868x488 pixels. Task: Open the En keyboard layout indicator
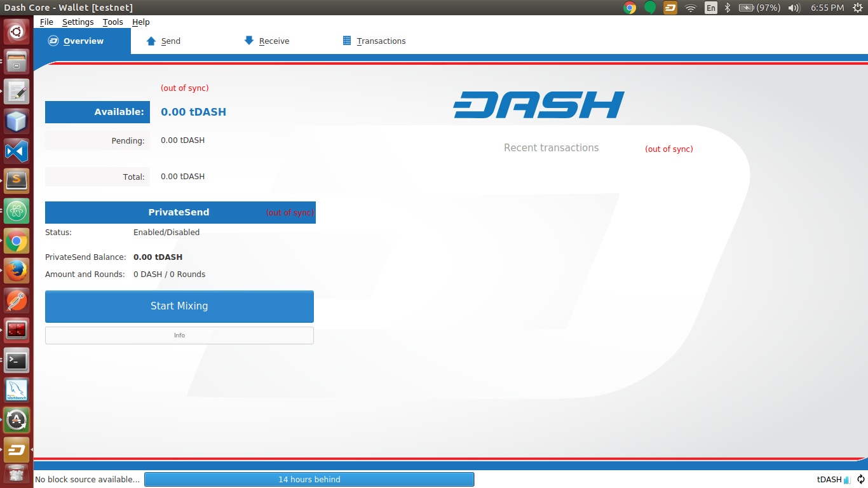[711, 8]
